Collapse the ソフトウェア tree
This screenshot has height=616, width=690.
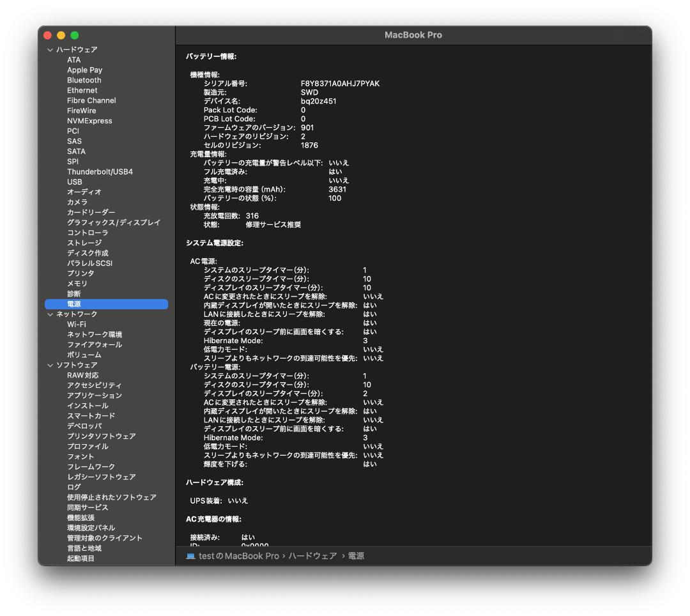pos(50,364)
